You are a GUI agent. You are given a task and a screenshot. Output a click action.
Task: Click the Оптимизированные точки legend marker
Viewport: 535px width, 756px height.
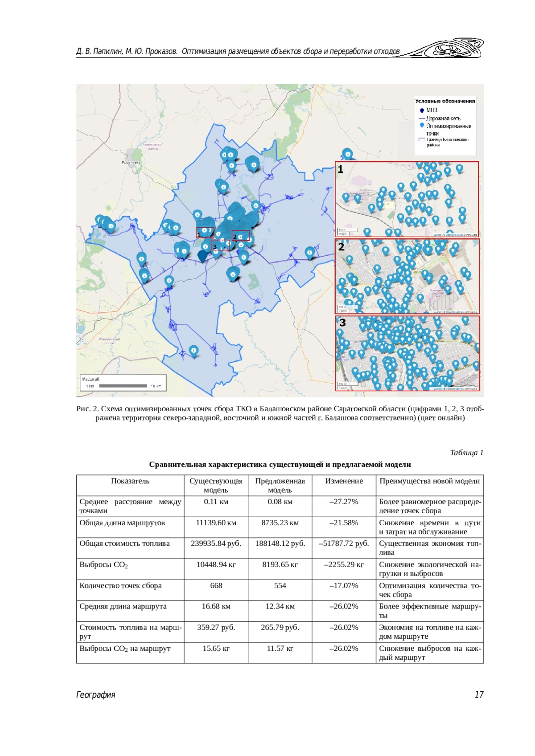422,126
